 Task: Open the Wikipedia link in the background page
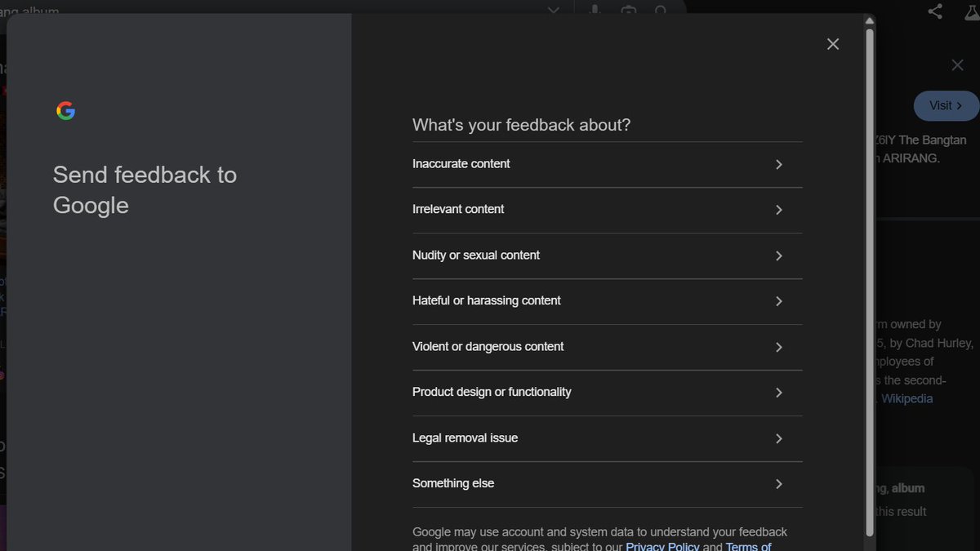tap(906, 398)
